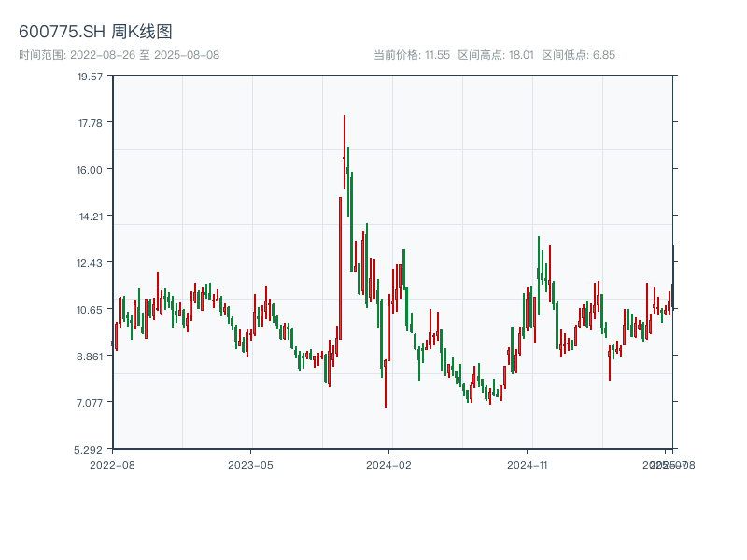Select the x-axis label 2024-11
747x560 pixels.
click(528, 465)
